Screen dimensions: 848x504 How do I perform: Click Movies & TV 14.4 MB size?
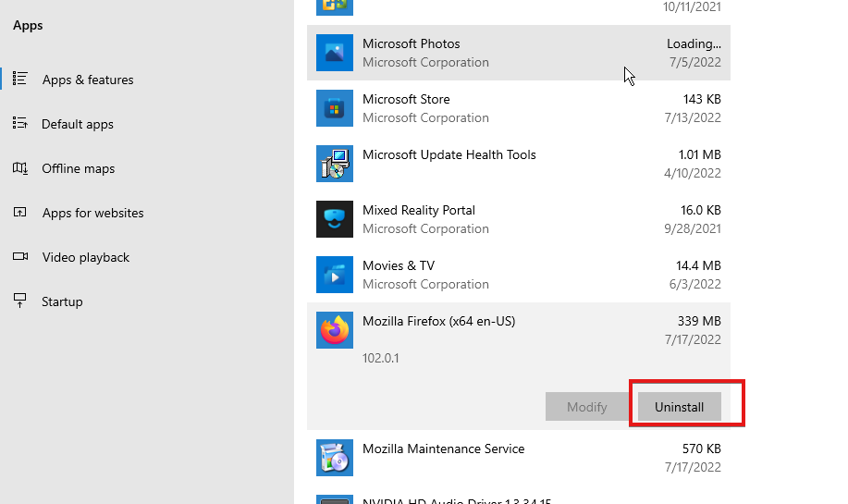point(698,265)
